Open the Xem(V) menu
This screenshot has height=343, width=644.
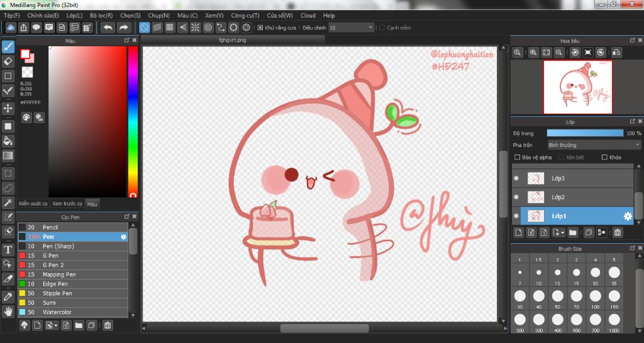pos(214,16)
